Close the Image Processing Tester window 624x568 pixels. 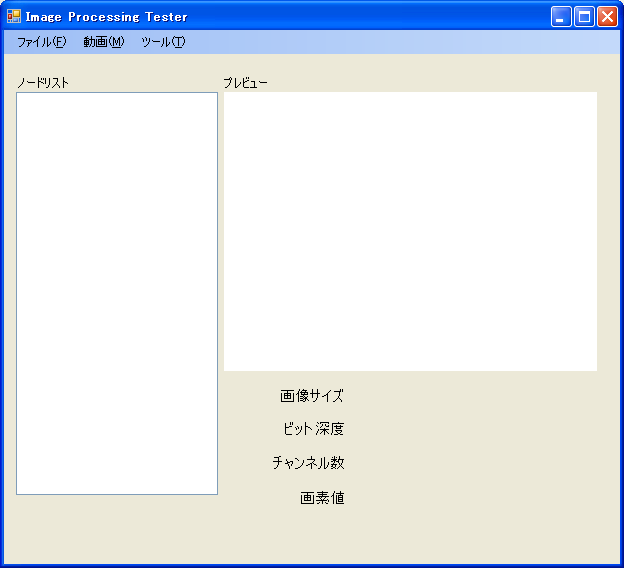point(607,17)
